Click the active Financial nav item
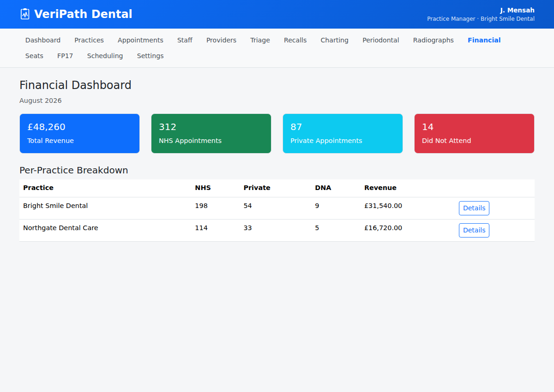 click(x=484, y=40)
